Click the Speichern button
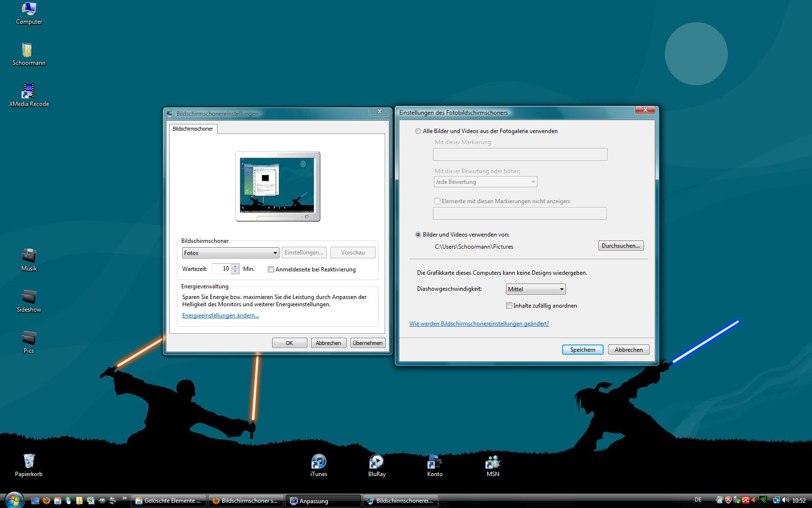Viewport: 812px width, 508px height. coord(582,350)
